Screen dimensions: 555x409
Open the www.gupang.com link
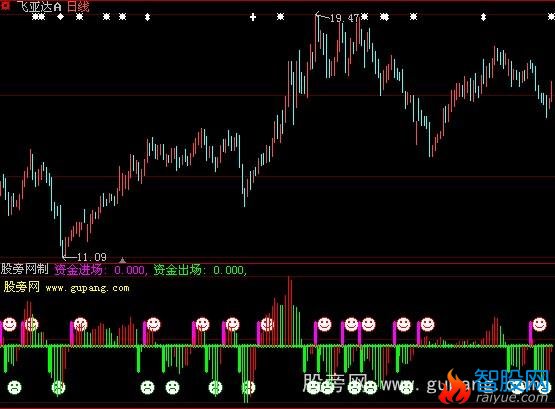click(x=87, y=288)
